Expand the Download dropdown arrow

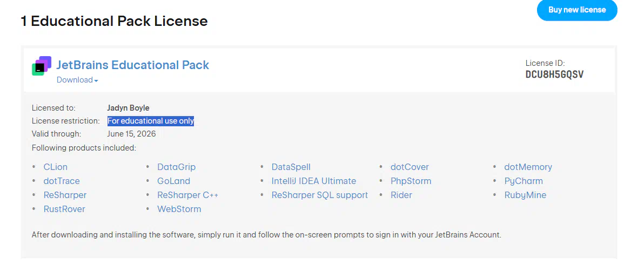(96, 81)
